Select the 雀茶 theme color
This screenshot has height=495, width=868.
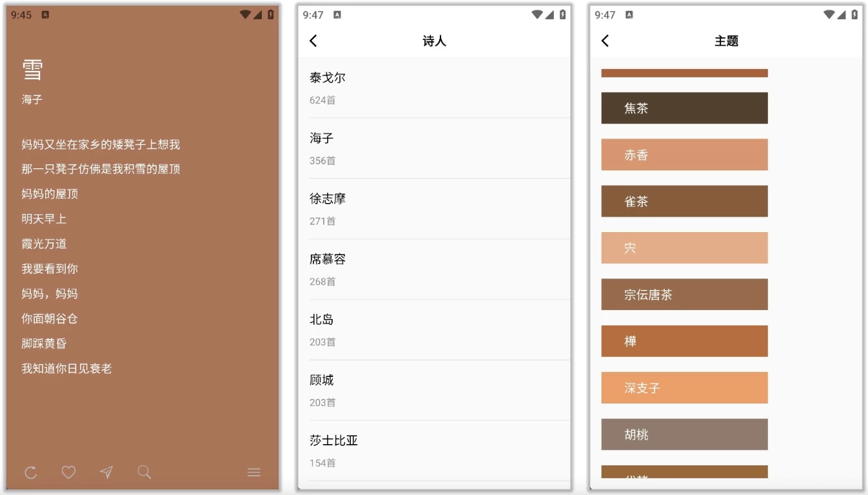click(x=684, y=202)
